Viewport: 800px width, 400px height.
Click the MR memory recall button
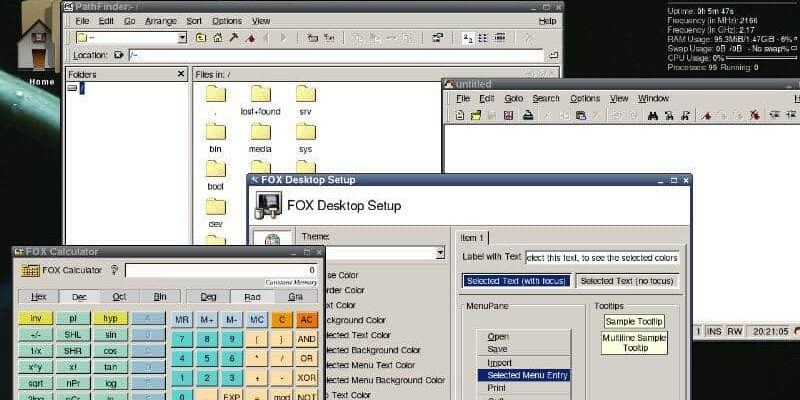point(182,320)
